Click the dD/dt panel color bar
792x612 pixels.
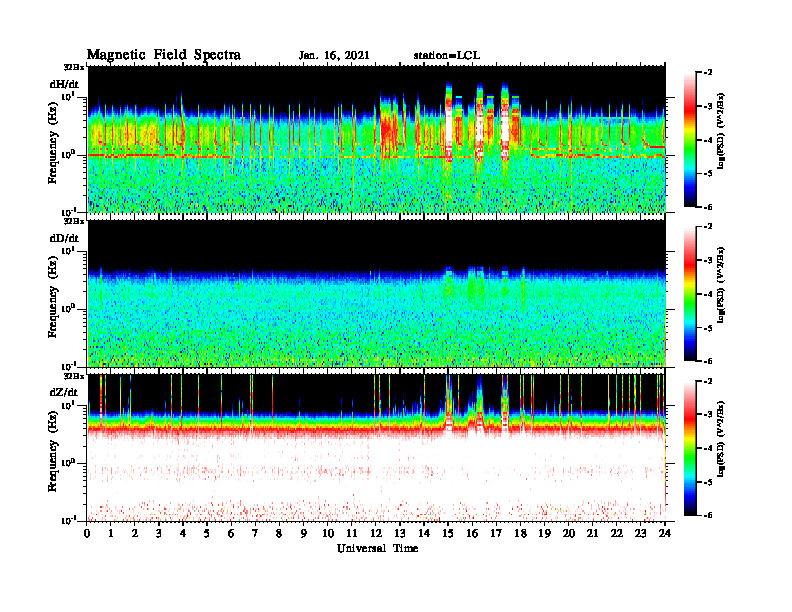pos(690,294)
